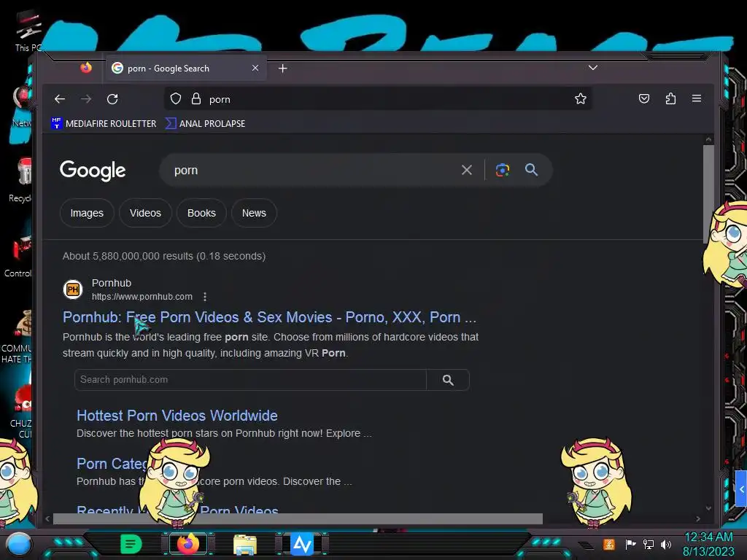Screen dimensions: 747x560
Task: Expand the blue side panel arrow at right edge
Action: pos(741,489)
